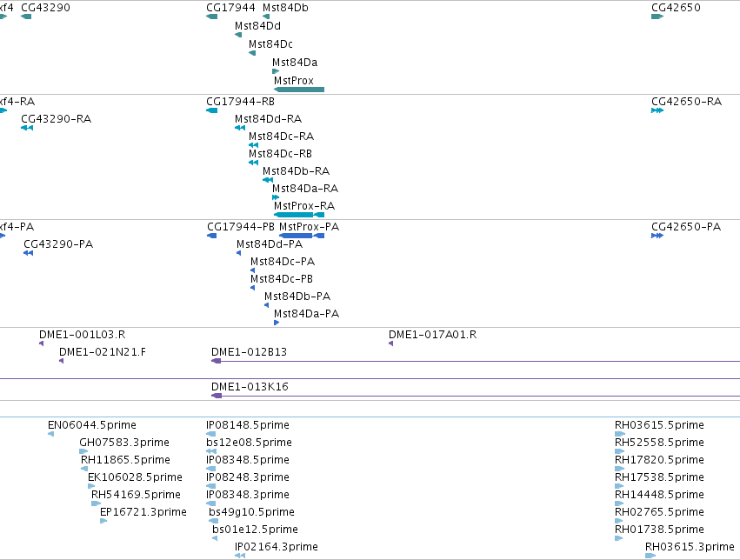
Task: Select Mst84Dd-PA protein label
Action: pos(269,244)
